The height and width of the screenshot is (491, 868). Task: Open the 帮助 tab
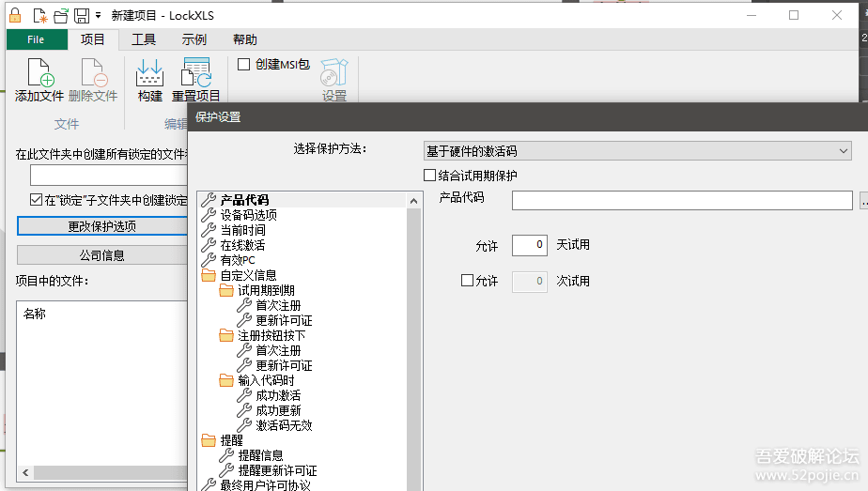244,39
